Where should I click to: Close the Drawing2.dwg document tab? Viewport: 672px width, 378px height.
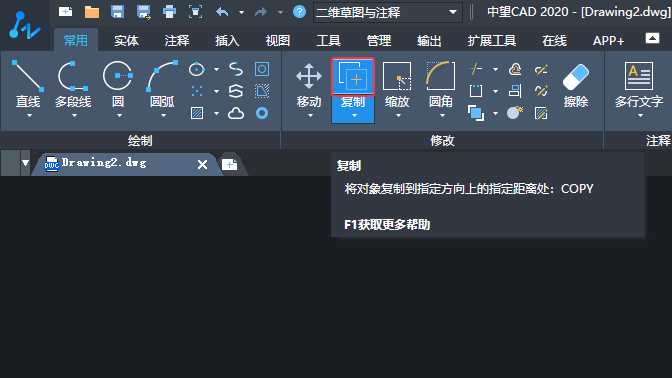(x=202, y=164)
